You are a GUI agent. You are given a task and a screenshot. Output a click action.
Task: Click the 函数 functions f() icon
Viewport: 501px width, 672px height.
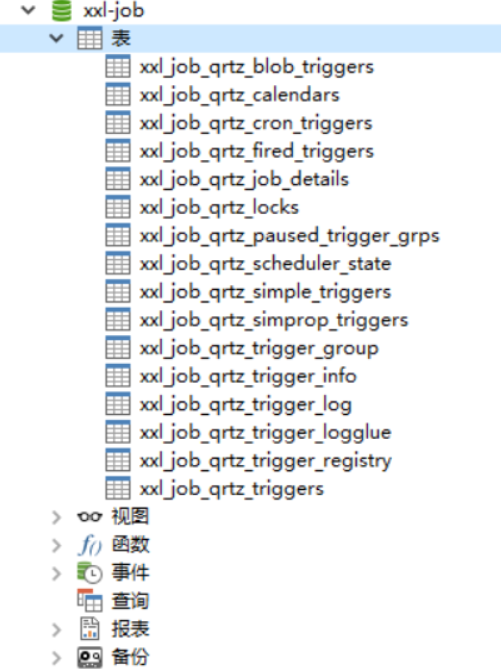click(90, 545)
